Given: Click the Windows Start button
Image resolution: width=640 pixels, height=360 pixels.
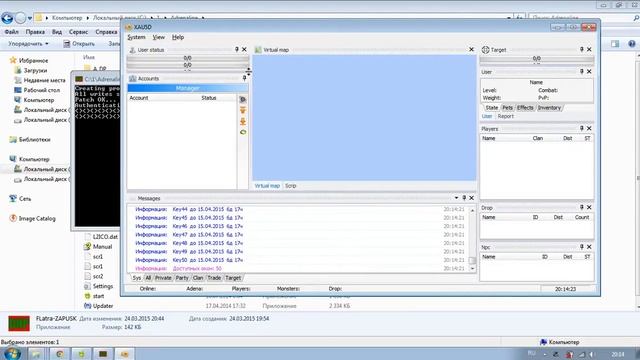Looking at the screenshot, I should tap(11, 353).
